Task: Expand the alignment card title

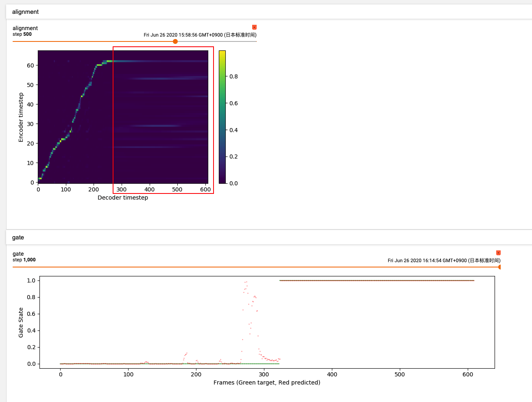Action: pos(25,28)
